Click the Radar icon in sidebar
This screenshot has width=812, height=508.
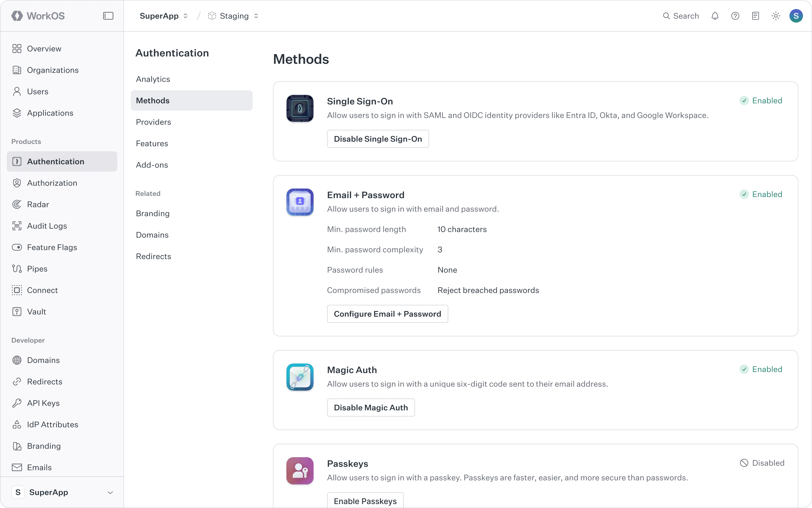point(17,205)
